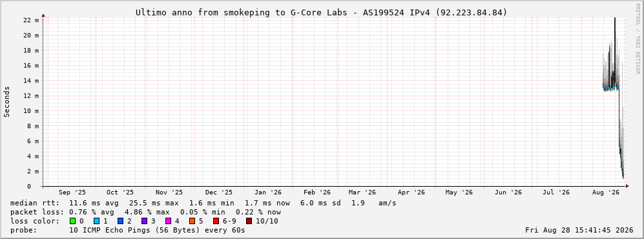Click the light blue loss color 1 swatch
This screenshot has height=239, width=644.
pos(96,222)
